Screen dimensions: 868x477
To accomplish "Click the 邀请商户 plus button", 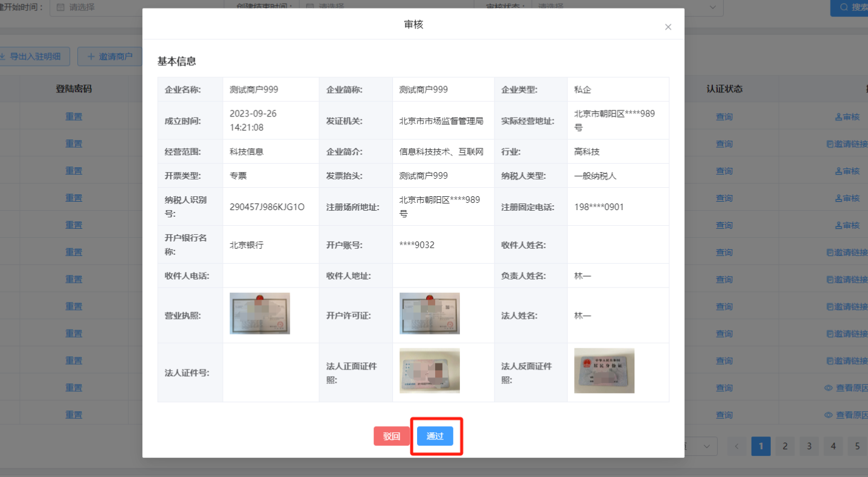I will point(109,57).
